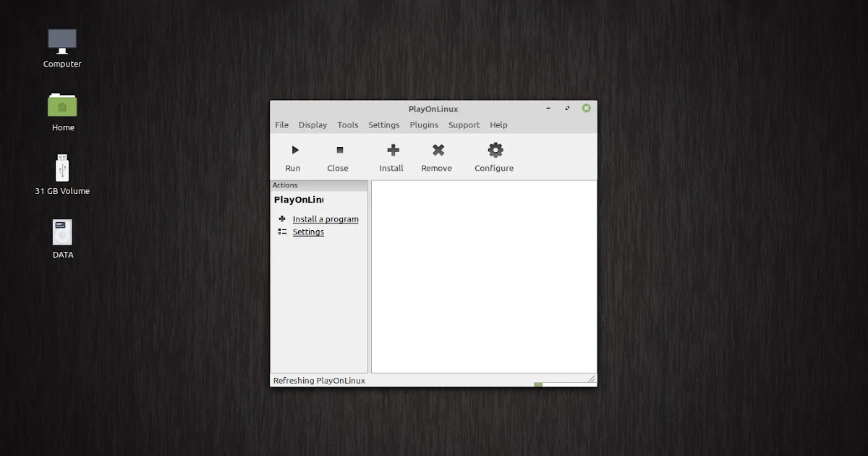The image size is (868, 456).
Task: Click the Remove cross icon
Action: (x=438, y=150)
